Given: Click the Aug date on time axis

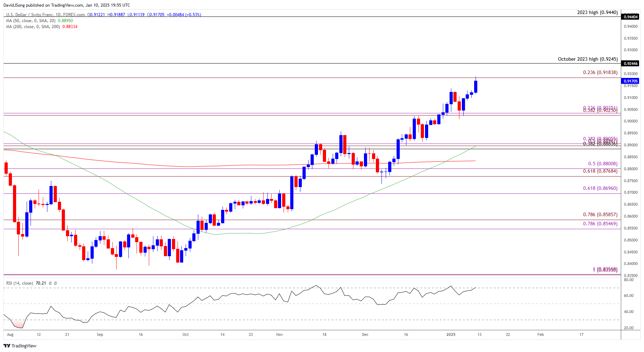Looking at the screenshot, I should [x=10, y=334].
